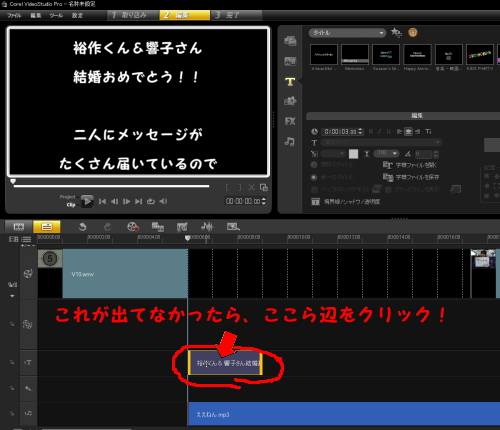Switch to step 1 取り込み tab
The image size is (500, 430).
(132, 15)
